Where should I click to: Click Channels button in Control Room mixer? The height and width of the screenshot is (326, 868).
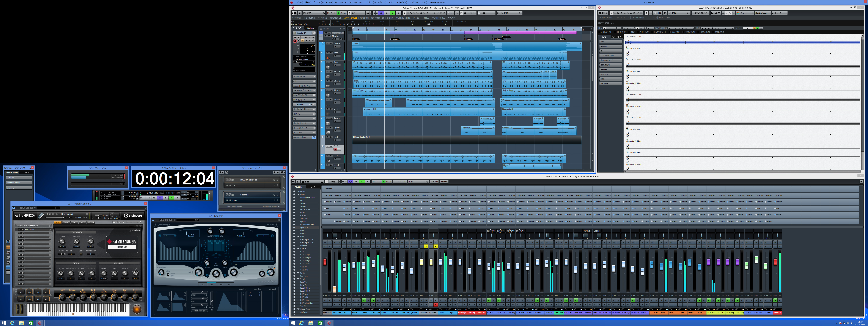click(x=19, y=177)
